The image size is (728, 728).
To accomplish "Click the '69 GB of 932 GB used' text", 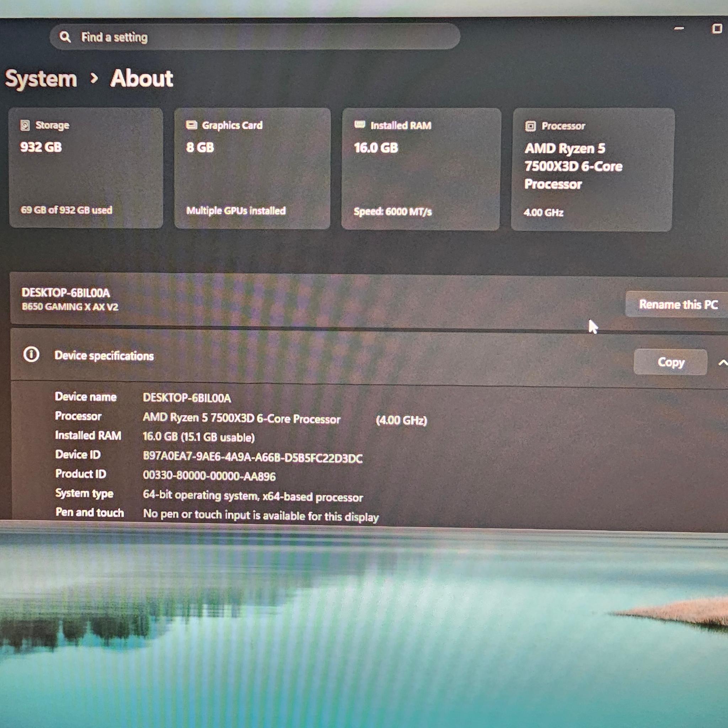I will coord(66,210).
